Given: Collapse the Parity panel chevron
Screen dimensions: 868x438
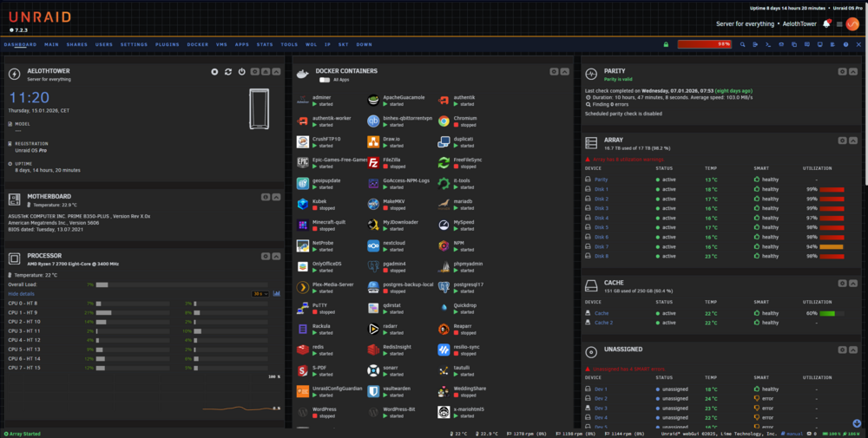Looking at the screenshot, I should tap(853, 72).
